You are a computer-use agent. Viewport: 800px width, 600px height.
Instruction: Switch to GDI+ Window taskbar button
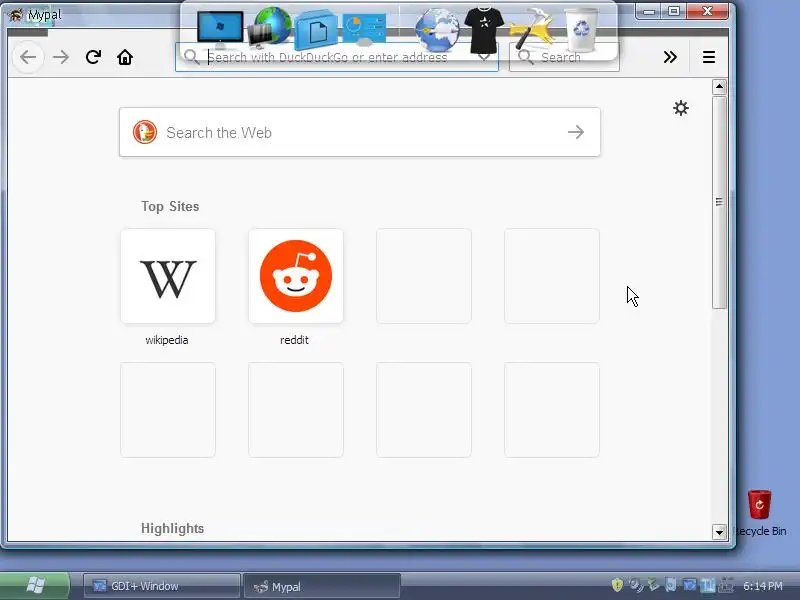click(x=161, y=586)
